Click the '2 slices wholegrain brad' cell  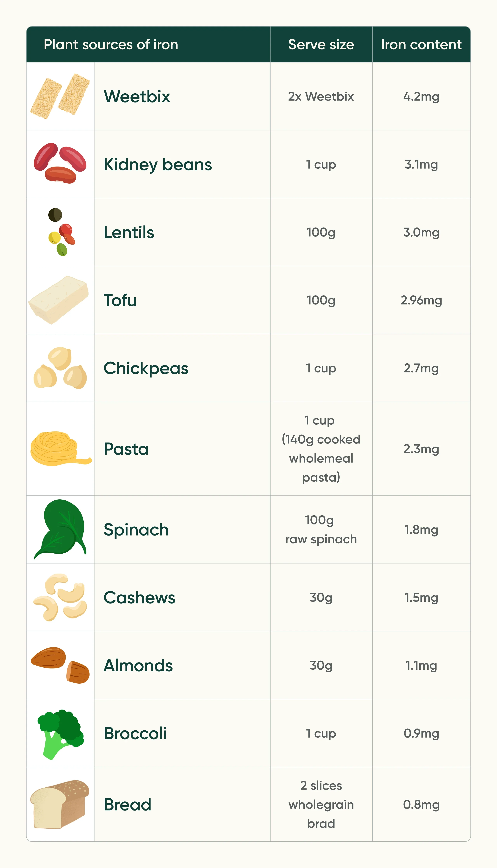point(321,804)
